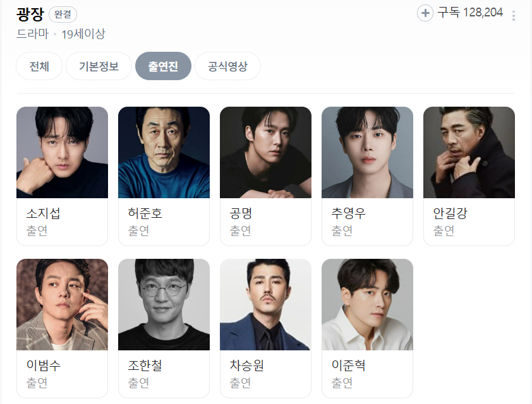Click the 차승원 name link
532x404 pixels.
(246, 365)
